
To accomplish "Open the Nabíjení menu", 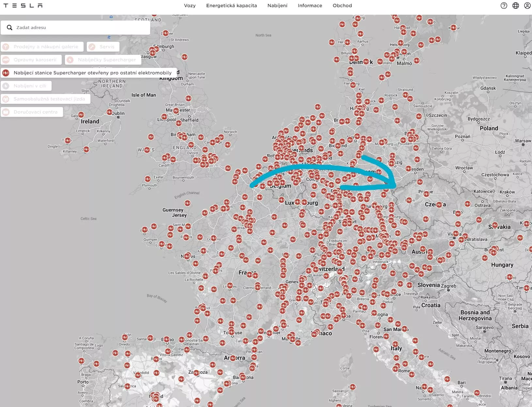I will tap(277, 6).
